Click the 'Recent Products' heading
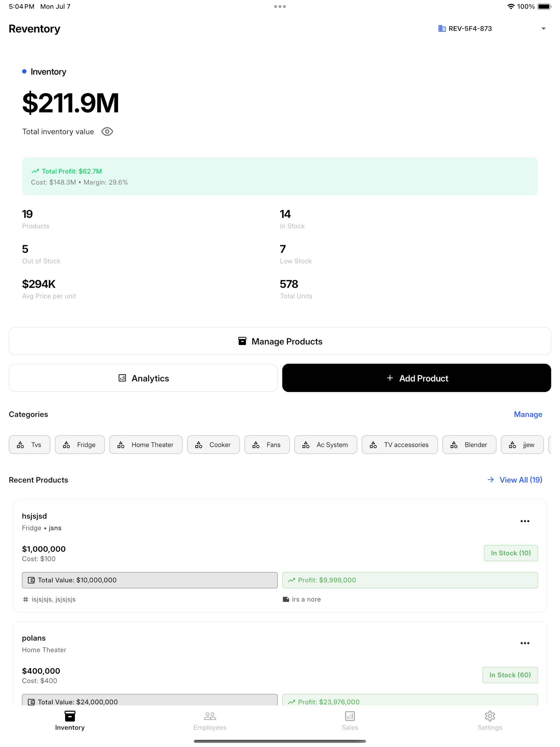This screenshot has height=747, width=560. (39, 480)
